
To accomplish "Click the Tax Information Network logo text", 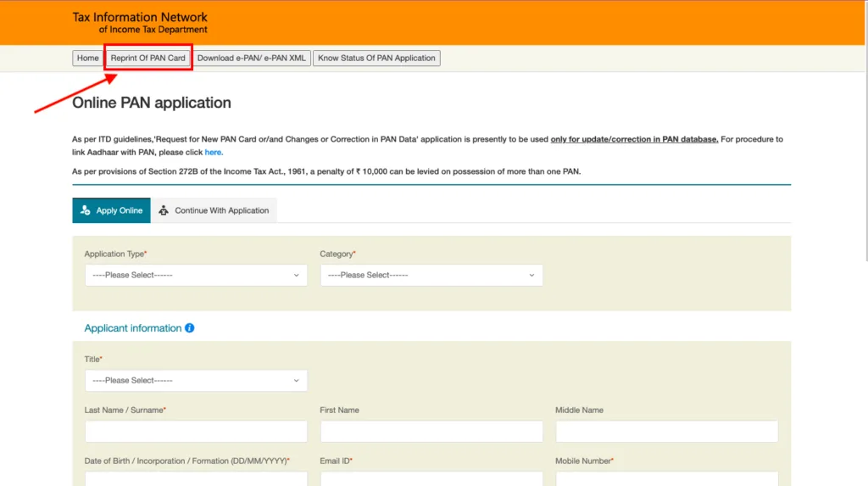I will (140, 23).
